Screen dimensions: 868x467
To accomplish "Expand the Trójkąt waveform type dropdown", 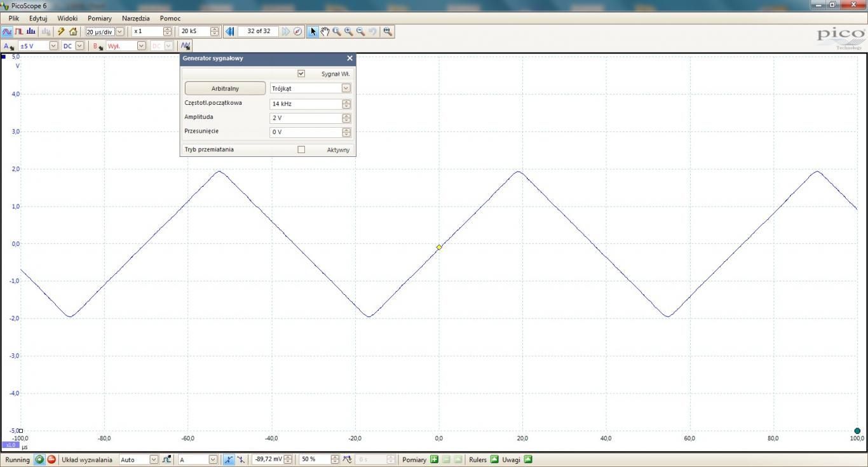I will tap(346, 88).
